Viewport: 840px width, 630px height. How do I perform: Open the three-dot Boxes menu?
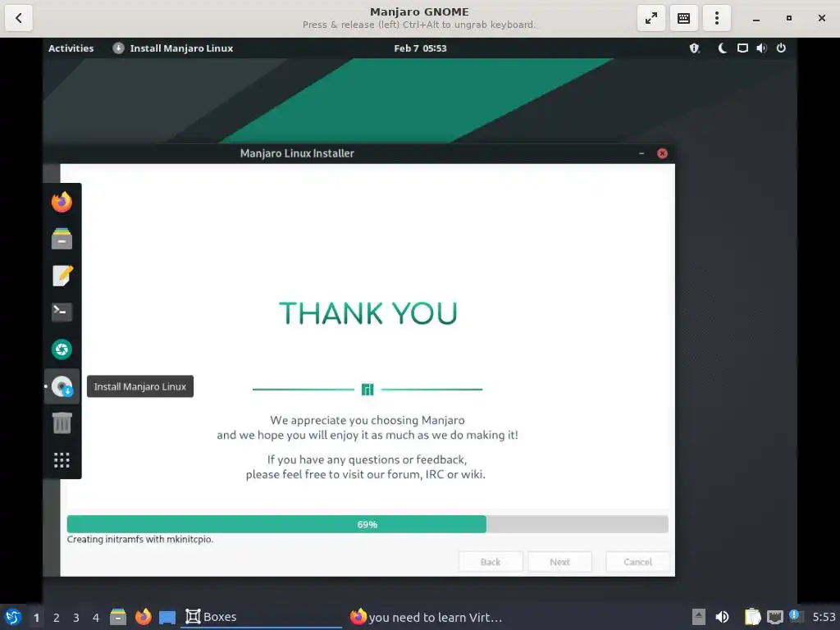(x=716, y=18)
